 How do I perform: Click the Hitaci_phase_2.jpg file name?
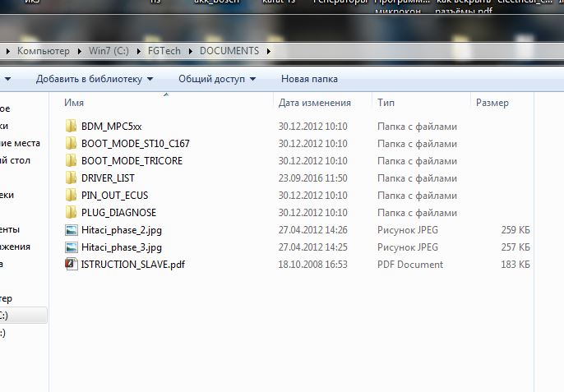pos(122,230)
